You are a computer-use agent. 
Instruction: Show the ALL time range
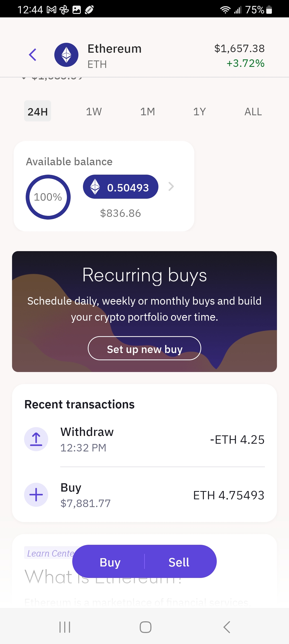click(x=253, y=112)
